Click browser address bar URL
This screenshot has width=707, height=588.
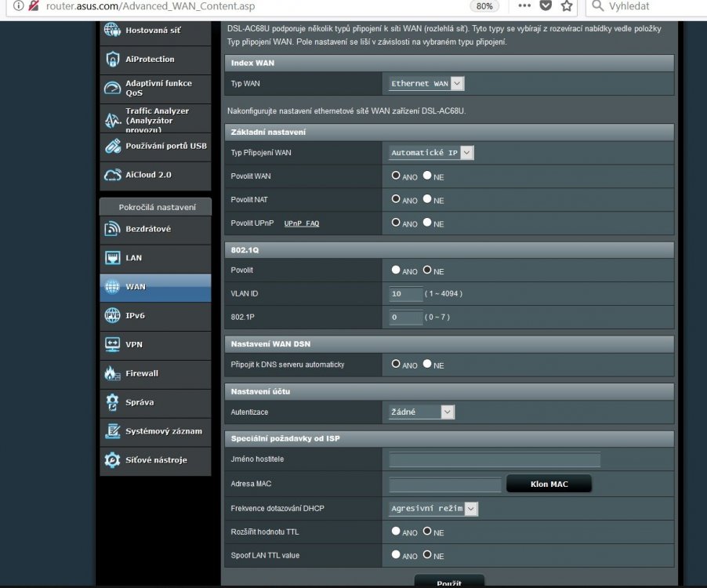150,5
